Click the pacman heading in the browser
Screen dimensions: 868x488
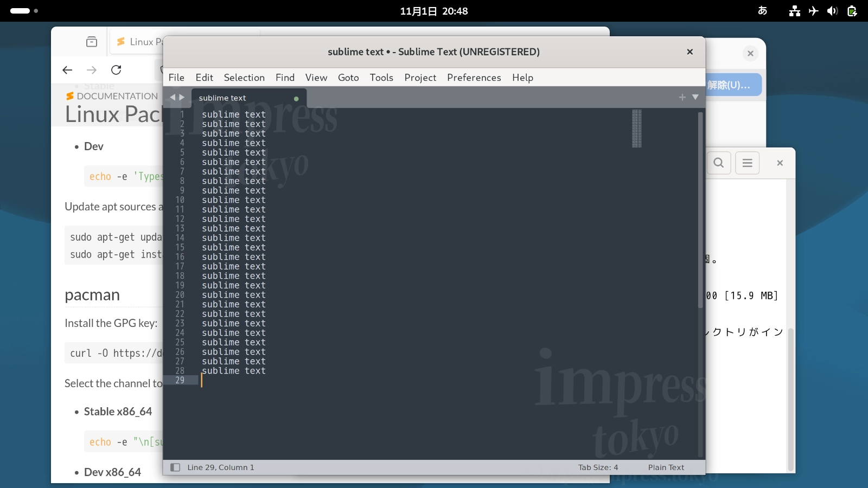point(92,295)
